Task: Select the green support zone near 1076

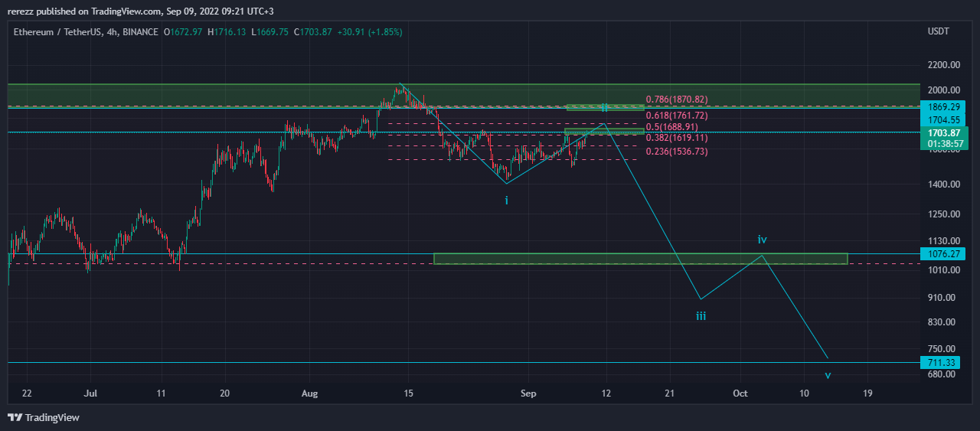Action: [640, 259]
